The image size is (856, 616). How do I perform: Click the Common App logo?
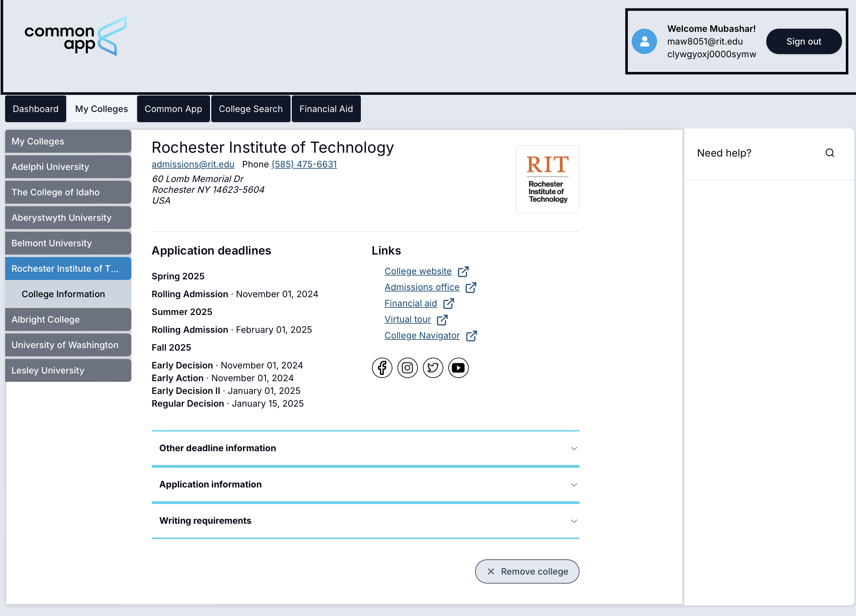point(76,36)
